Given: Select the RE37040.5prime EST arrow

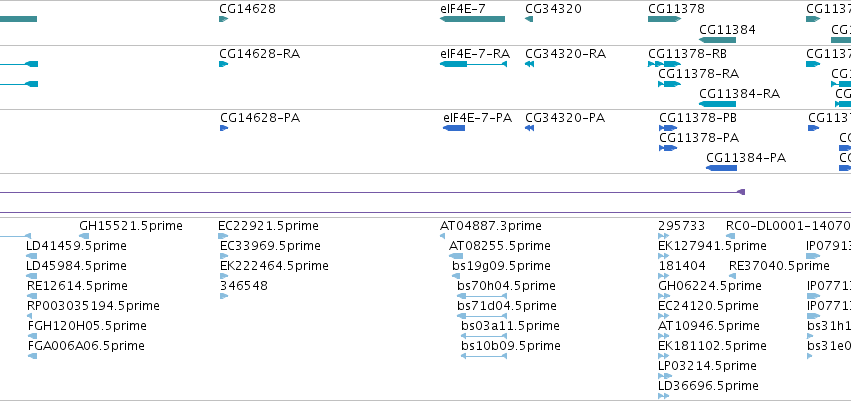Looking at the screenshot, I should [x=732, y=276].
